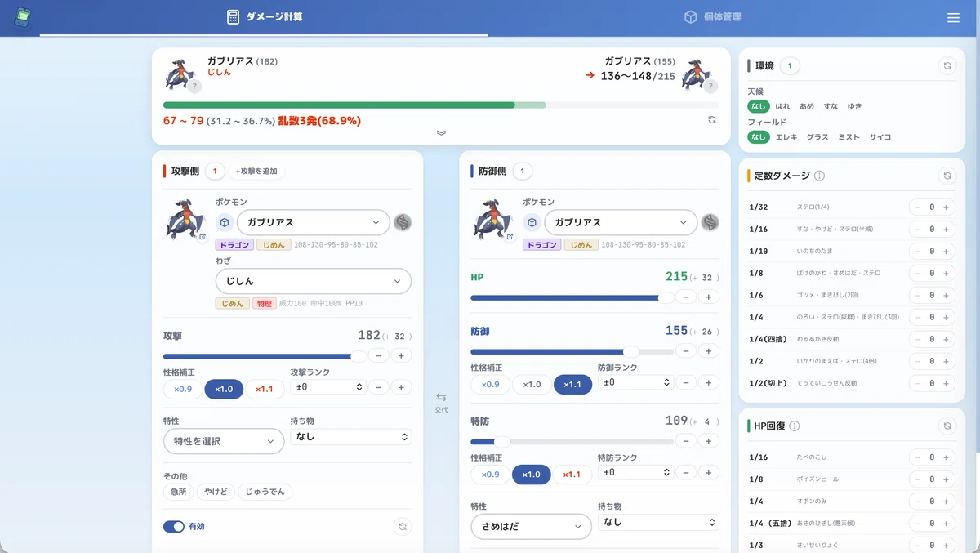Image resolution: width=980 pixels, height=553 pixels.
Task: Click question badge on right header Garchomp
Action: 710,86
